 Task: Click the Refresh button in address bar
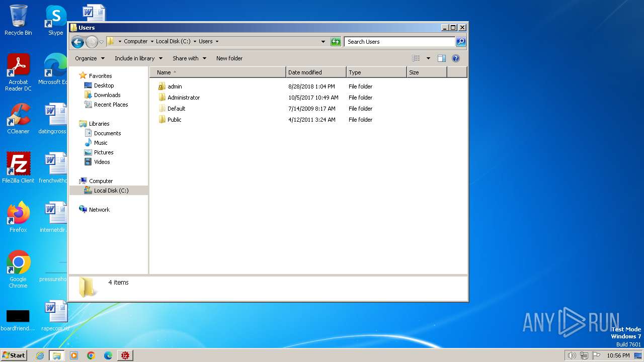point(336,42)
